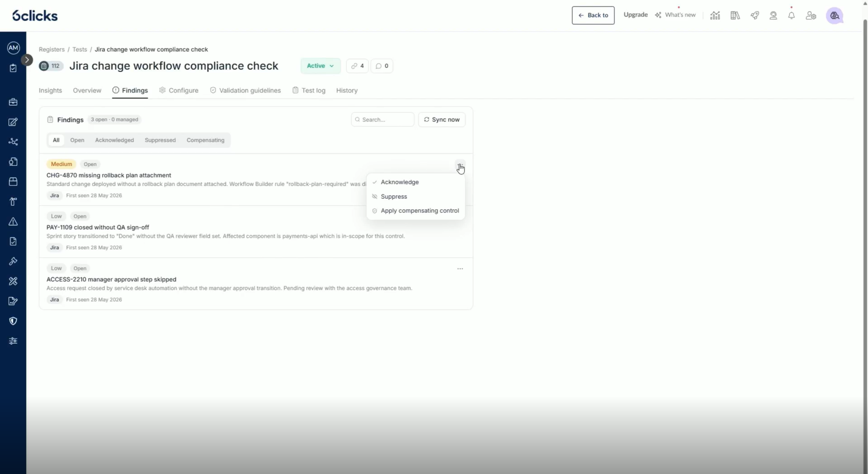Open the user settings icon
Image resolution: width=868 pixels, height=474 pixels.
(x=811, y=15)
